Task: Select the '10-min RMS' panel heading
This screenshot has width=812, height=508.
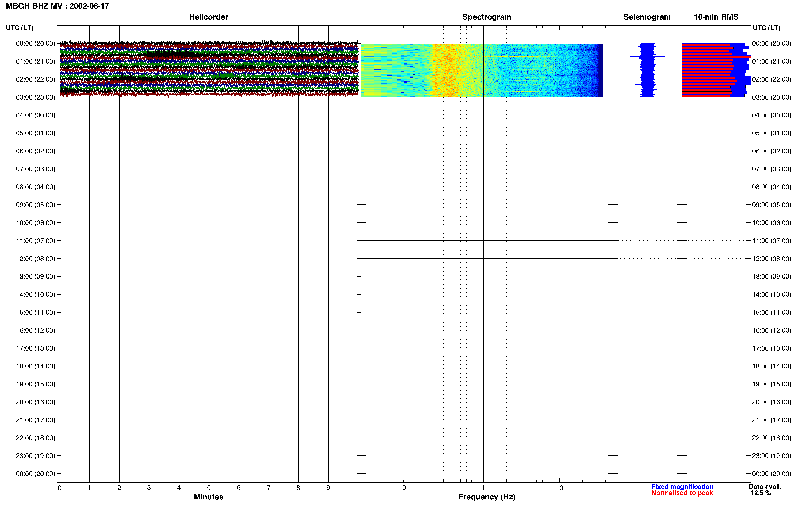Action: (716, 17)
